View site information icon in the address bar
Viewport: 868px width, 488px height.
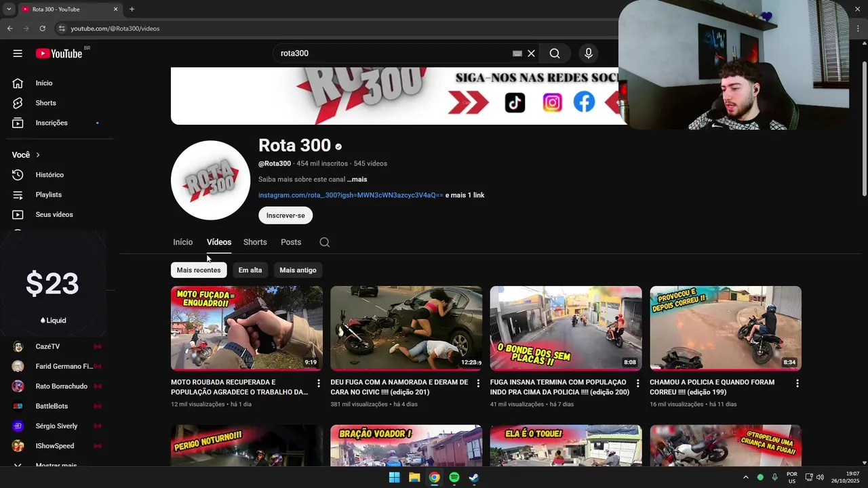click(x=62, y=28)
